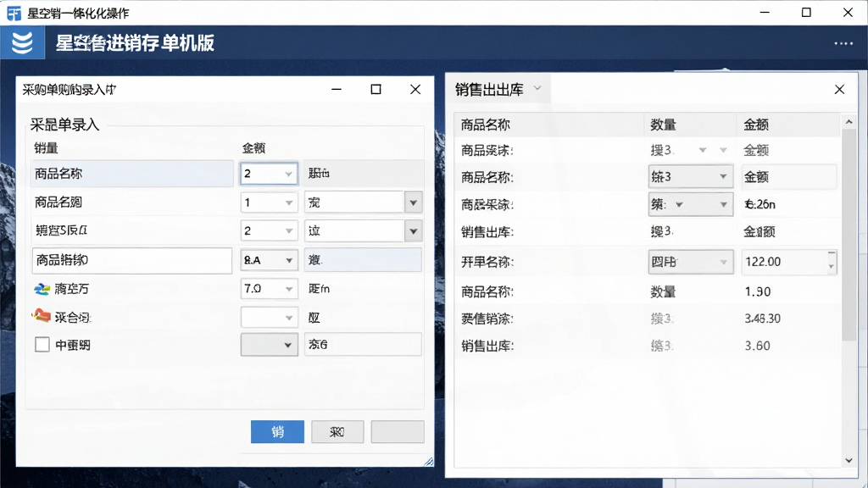868x488 pixels.
Task: Open the dropdown showing 2 in third row
Action: pyautogui.click(x=269, y=230)
